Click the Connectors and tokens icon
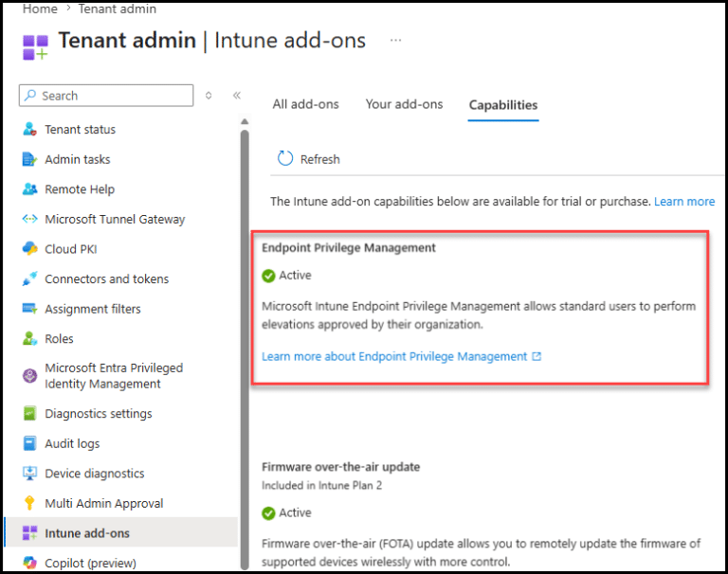This screenshot has height=574, width=728. point(29,278)
